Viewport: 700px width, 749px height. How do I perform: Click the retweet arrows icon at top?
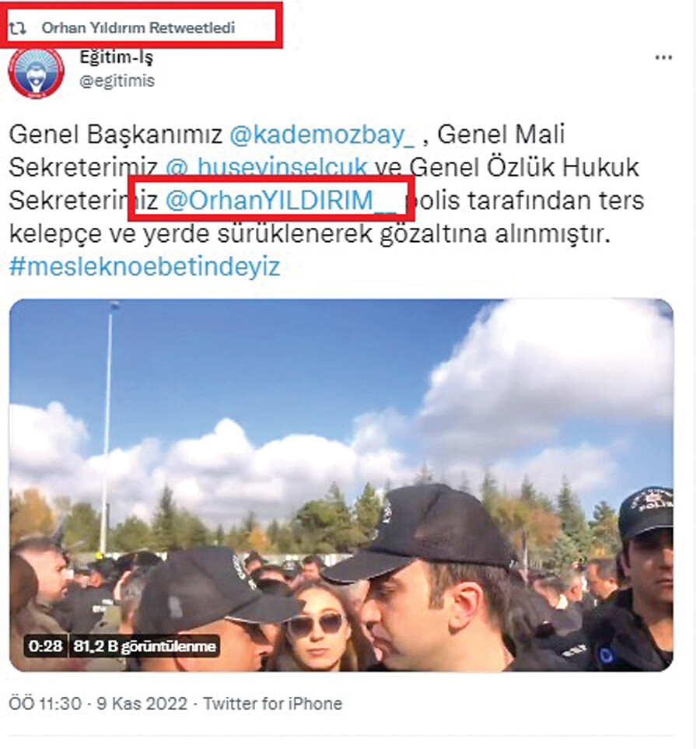coord(18,29)
